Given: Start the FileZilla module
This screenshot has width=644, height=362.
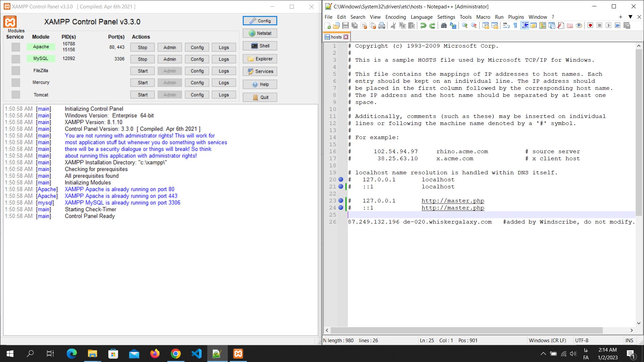Looking at the screenshot, I should click(143, 71).
